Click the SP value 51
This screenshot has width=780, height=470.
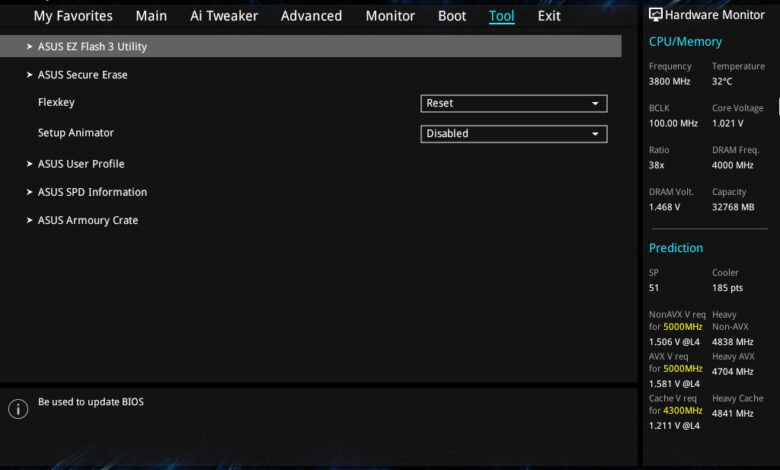(654, 288)
